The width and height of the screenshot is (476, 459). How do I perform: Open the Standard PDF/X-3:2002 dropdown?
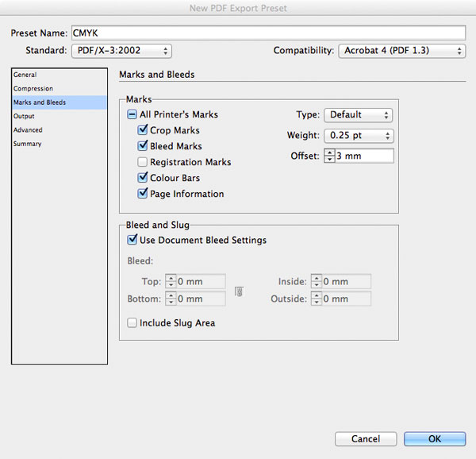(x=121, y=51)
